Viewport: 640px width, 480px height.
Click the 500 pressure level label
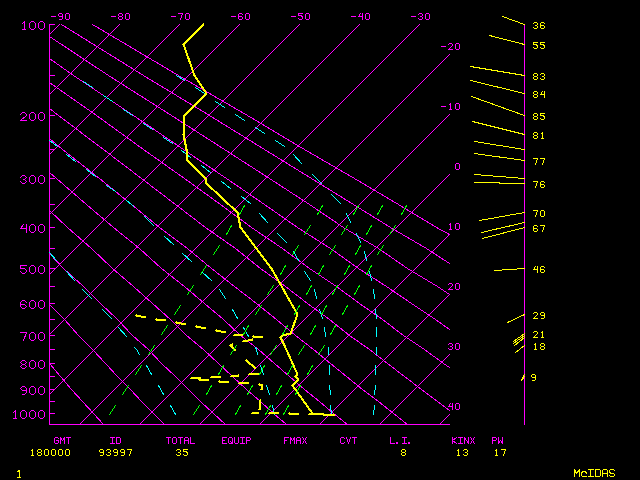33,270
